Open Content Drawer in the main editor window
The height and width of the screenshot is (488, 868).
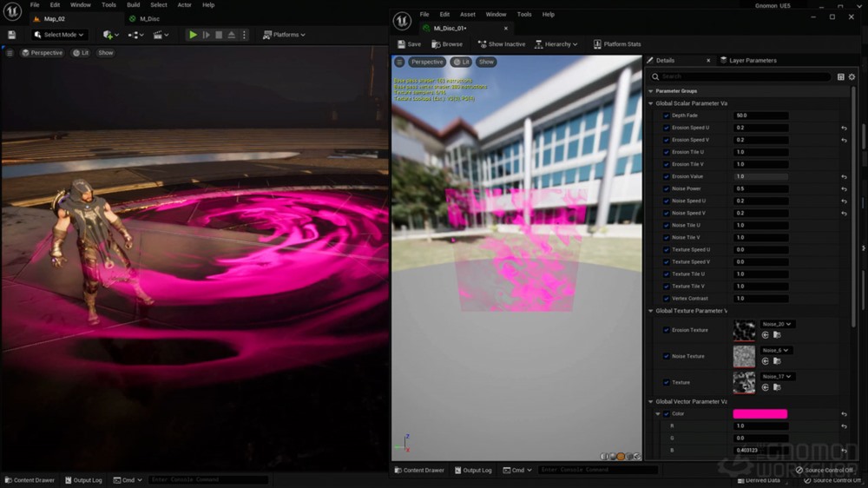[x=30, y=480]
